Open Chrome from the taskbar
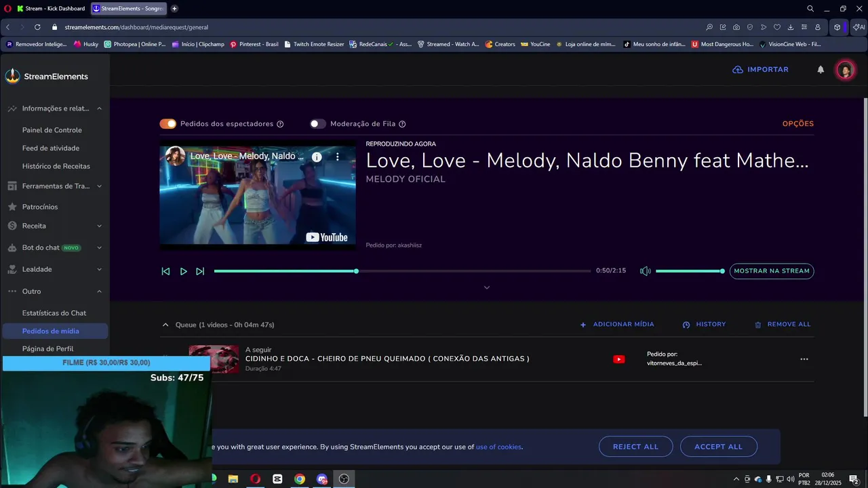Image resolution: width=868 pixels, height=488 pixels. point(299,479)
